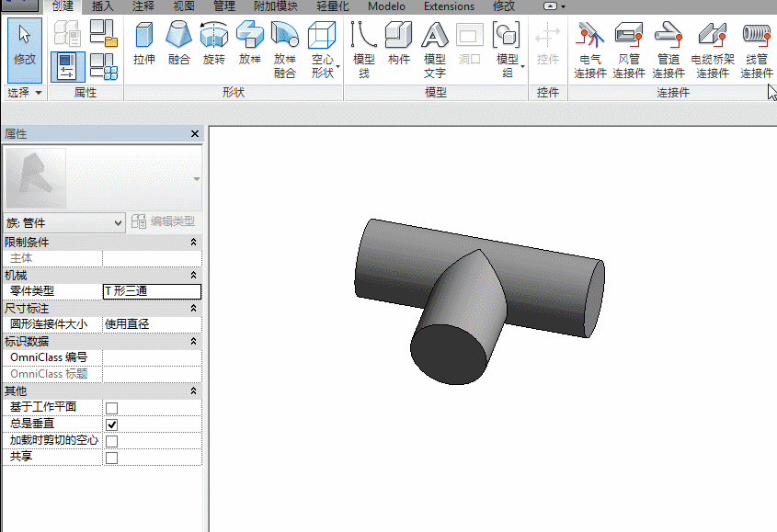This screenshot has height=532, width=777.
Task: Open the 放样融合 swept blend tool
Action: click(x=285, y=50)
